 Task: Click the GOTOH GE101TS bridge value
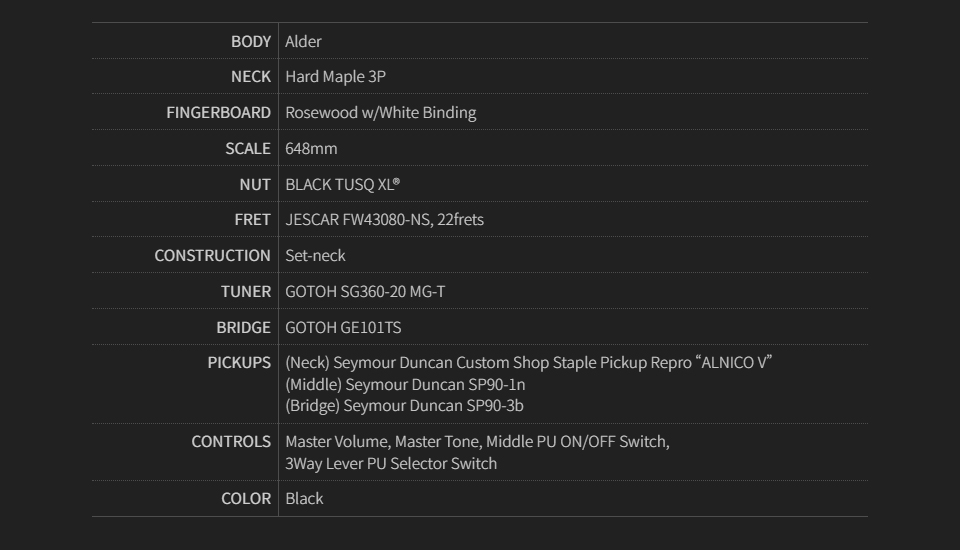[343, 328]
